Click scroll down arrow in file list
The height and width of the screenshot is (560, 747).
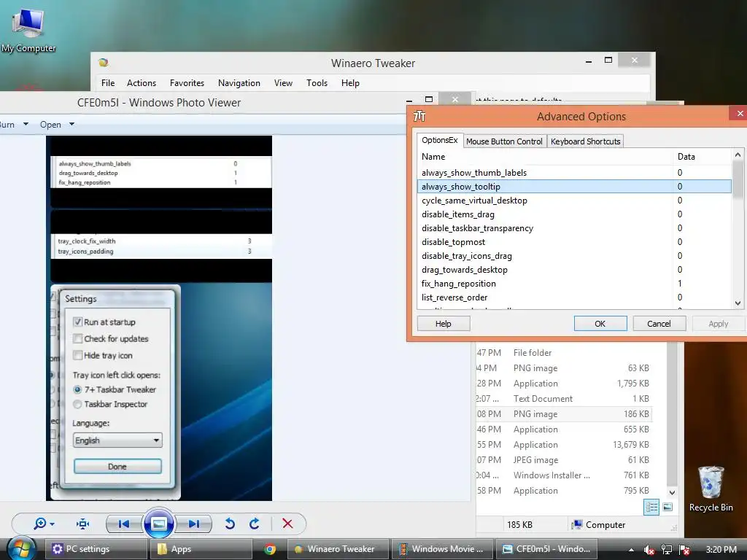(672, 492)
